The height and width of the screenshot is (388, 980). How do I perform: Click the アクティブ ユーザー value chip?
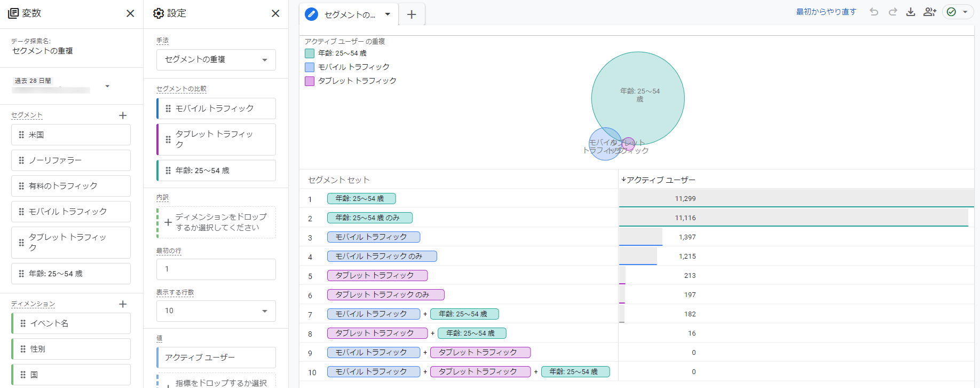(216, 358)
